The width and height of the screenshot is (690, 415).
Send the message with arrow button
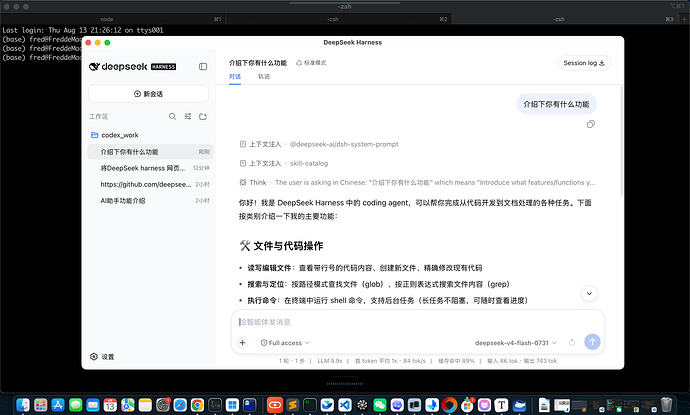pos(592,342)
